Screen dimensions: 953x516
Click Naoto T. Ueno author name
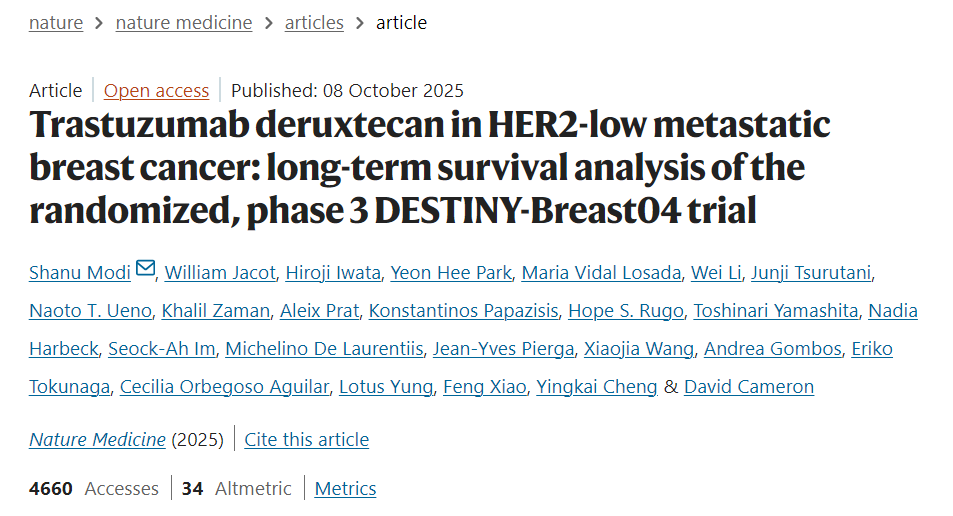(89, 310)
